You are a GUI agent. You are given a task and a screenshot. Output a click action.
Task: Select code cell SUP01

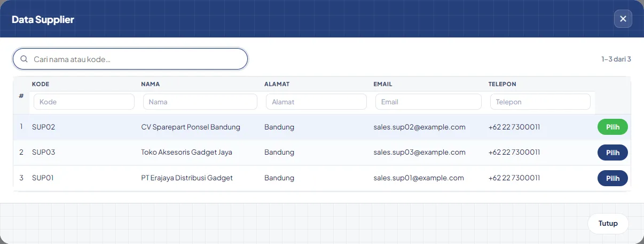click(43, 178)
